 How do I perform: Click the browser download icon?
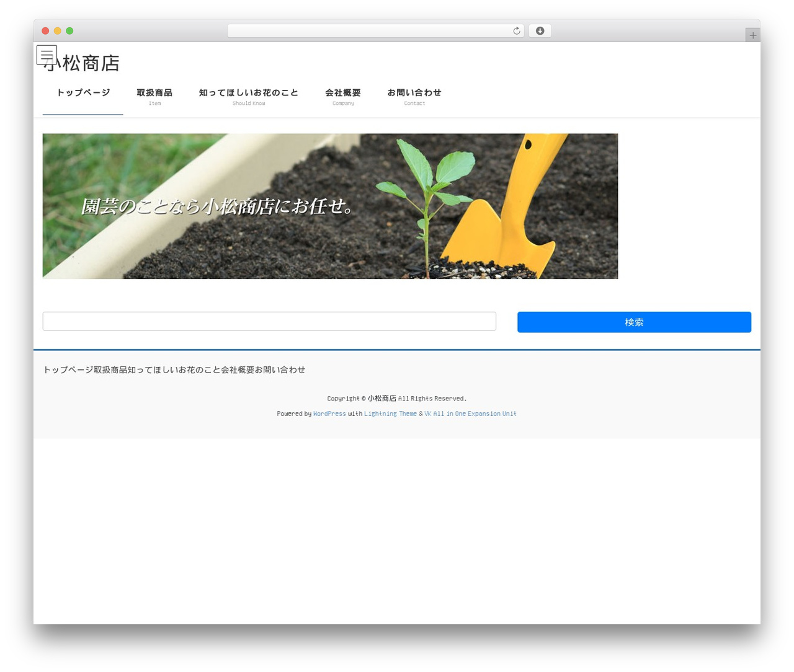(540, 31)
